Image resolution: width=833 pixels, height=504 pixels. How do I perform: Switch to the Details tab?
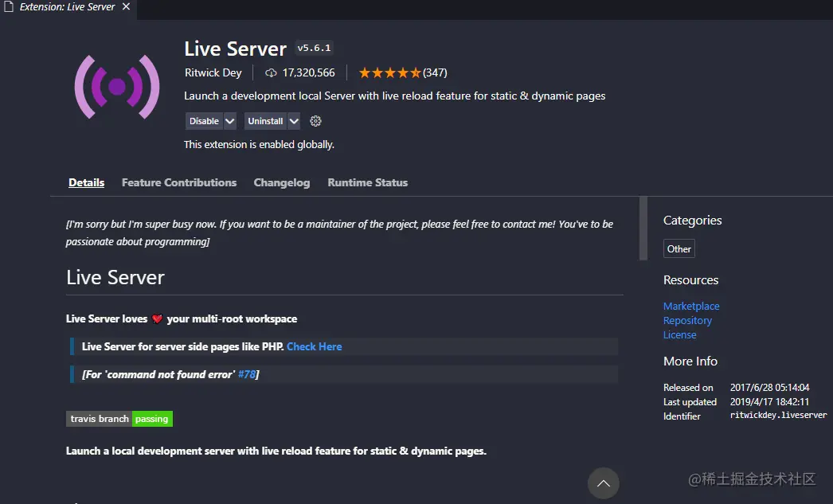point(87,182)
